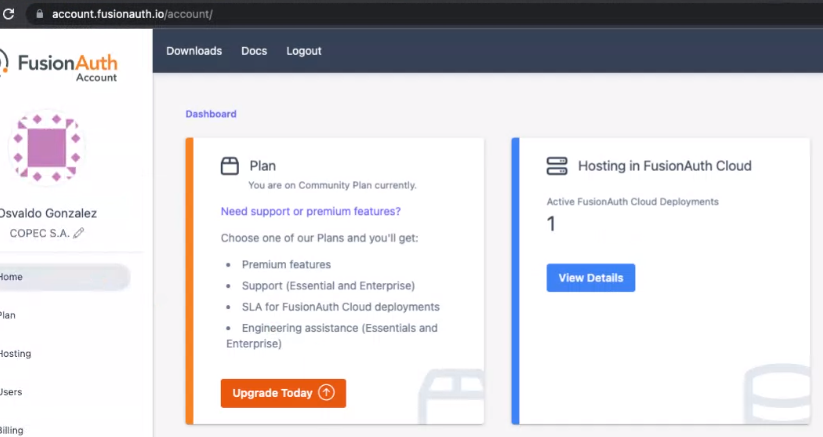Open Billing in the sidebar
Image resolution: width=823 pixels, height=437 pixels.
pos(12,430)
